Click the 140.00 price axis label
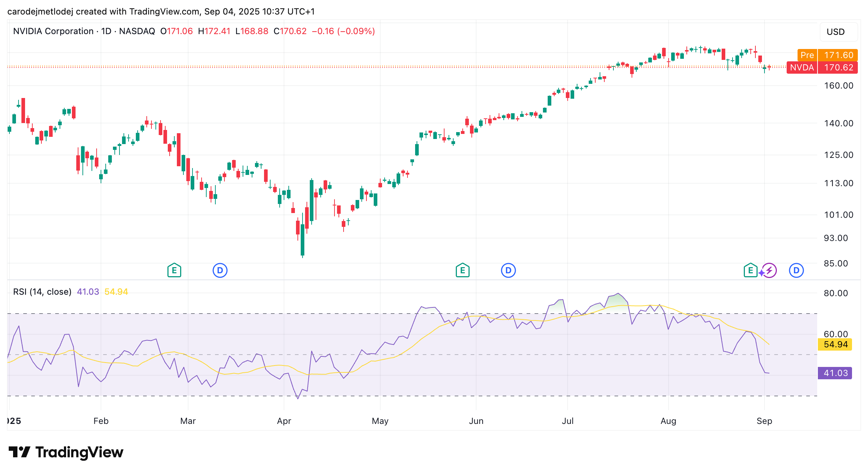 pos(839,123)
